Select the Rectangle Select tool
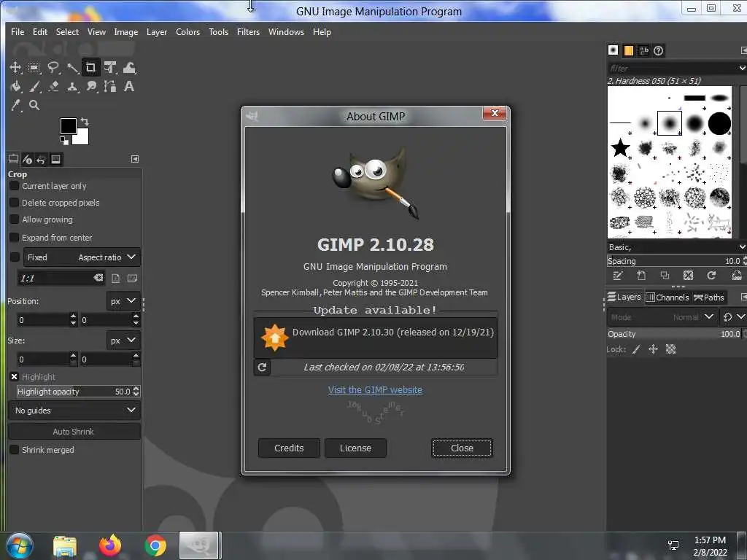Screen dimensions: 747x560 [34, 68]
